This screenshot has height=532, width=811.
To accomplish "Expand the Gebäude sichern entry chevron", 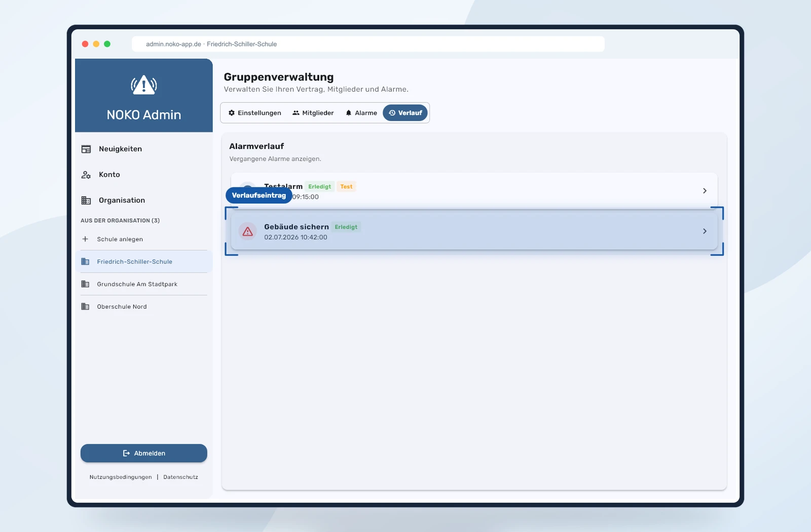I will tap(705, 232).
